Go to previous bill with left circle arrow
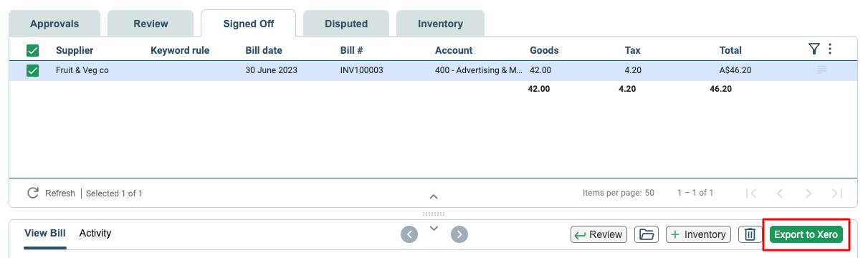868x258 pixels. click(x=409, y=234)
